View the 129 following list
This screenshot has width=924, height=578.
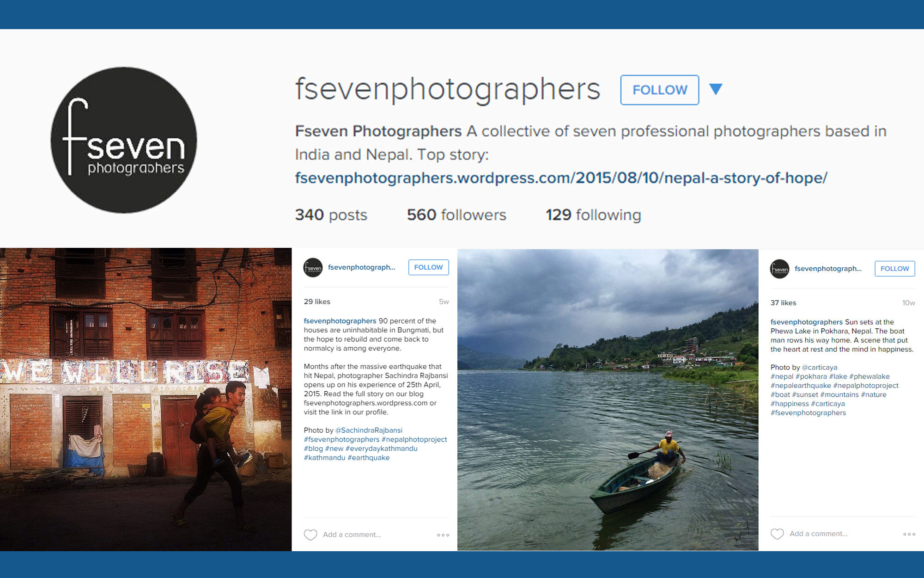pos(593,215)
